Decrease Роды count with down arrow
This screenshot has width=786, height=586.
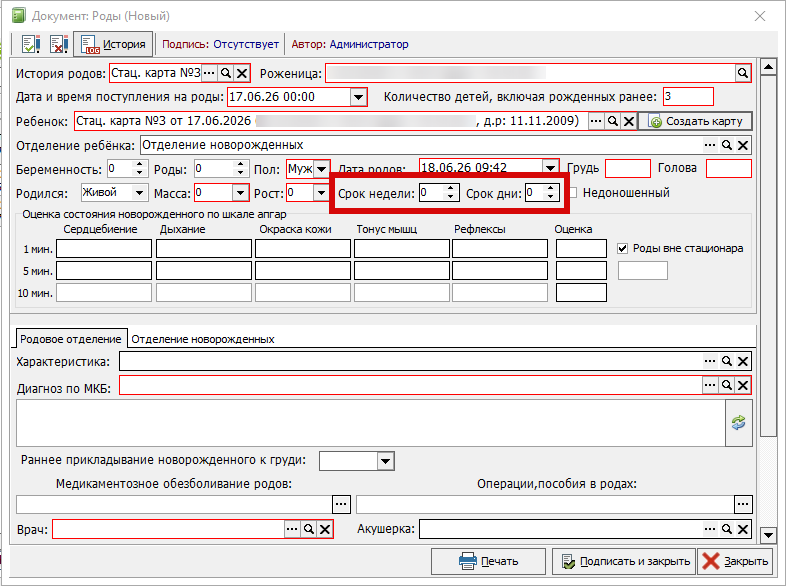click(241, 172)
